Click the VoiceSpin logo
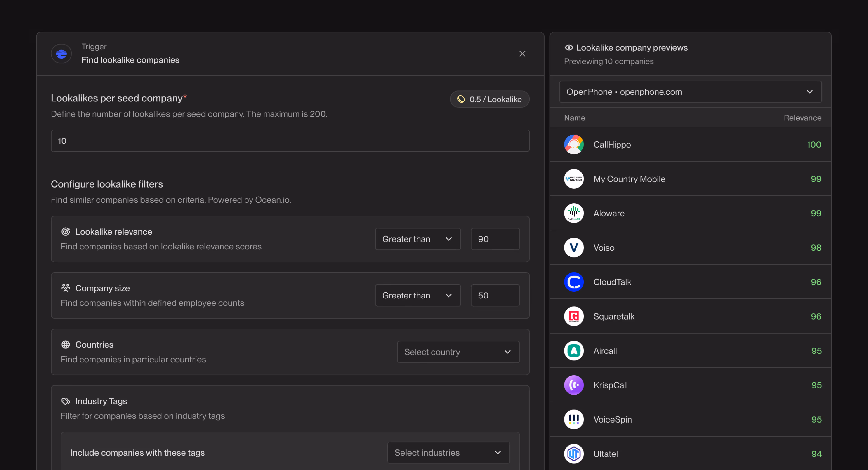This screenshot has height=470, width=868. (x=573, y=419)
